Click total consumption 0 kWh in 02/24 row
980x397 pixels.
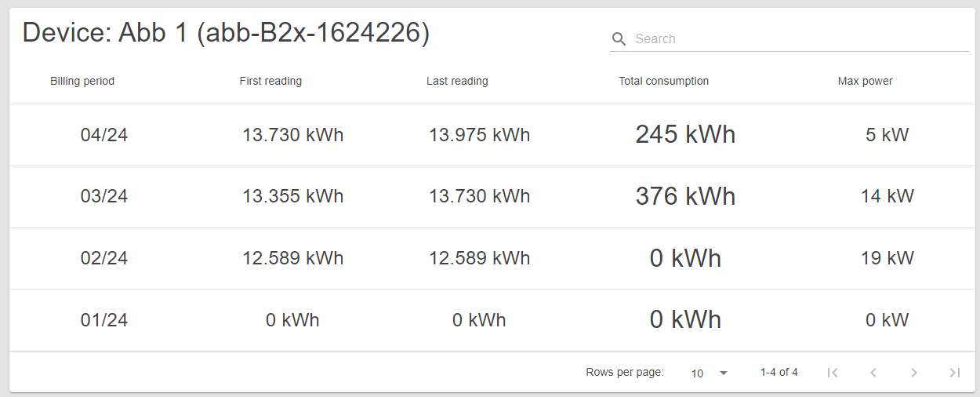click(x=686, y=258)
